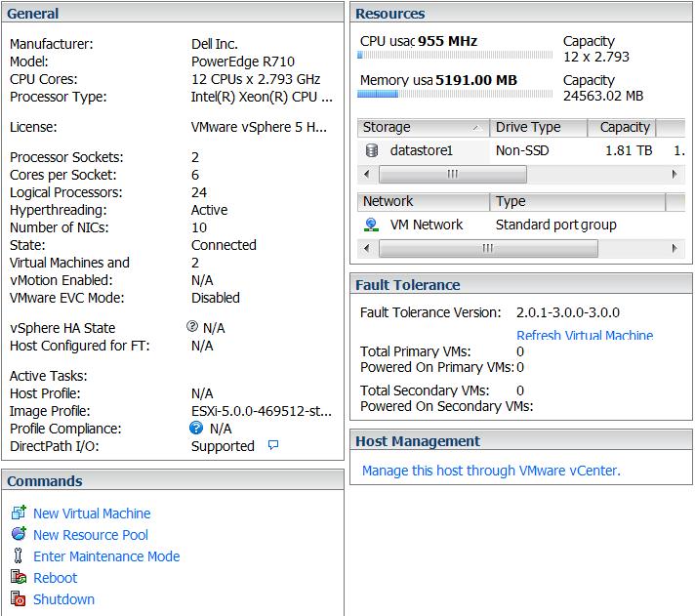Open the DirectPath I/O speech bubble icon

point(273,446)
